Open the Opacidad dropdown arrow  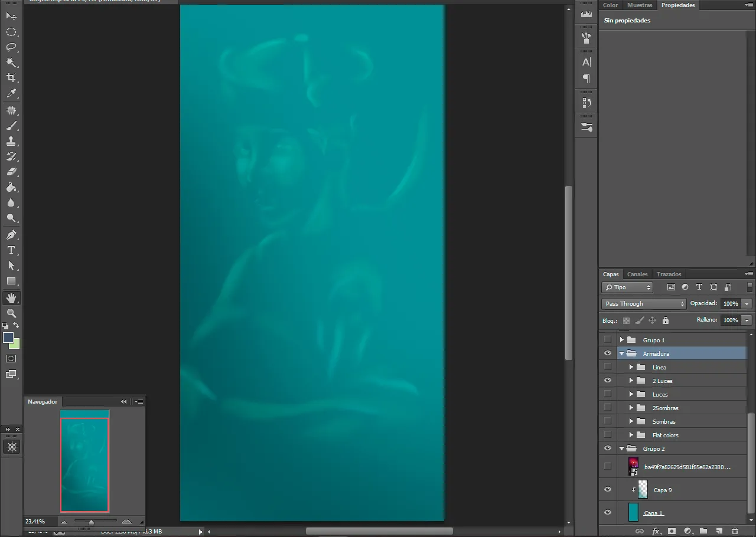tap(747, 304)
